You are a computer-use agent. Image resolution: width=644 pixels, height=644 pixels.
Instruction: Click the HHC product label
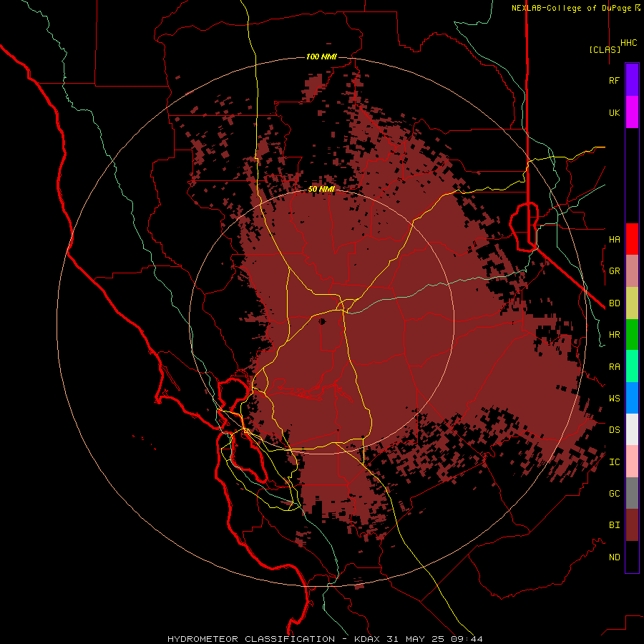pyautogui.click(x=628, y=43)
